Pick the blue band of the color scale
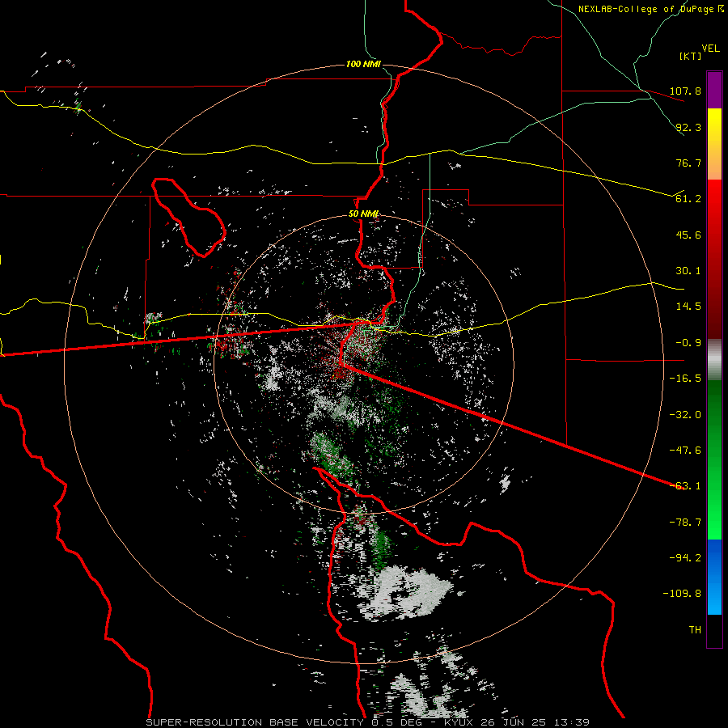The image size is (728, 728). pos(714,577)
